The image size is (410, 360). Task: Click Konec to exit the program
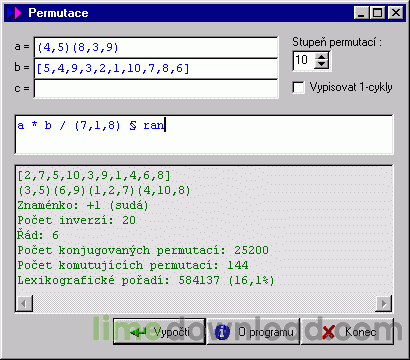coord(347,332)
